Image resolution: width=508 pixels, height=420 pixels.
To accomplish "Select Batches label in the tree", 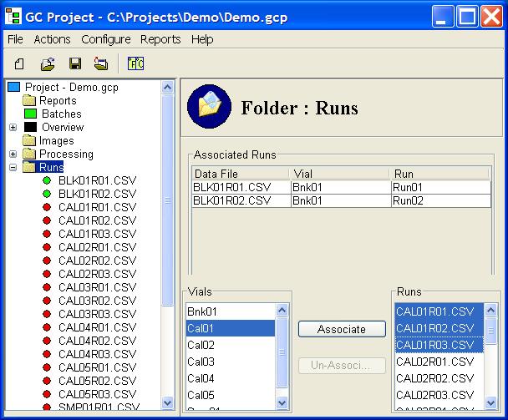I will tap(62, 114).
